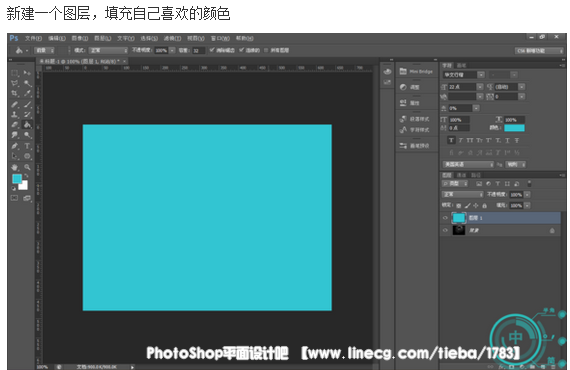570x370 pixels.
Task: Select the Horizontal Type tool
Action: (x=27, y=146)
